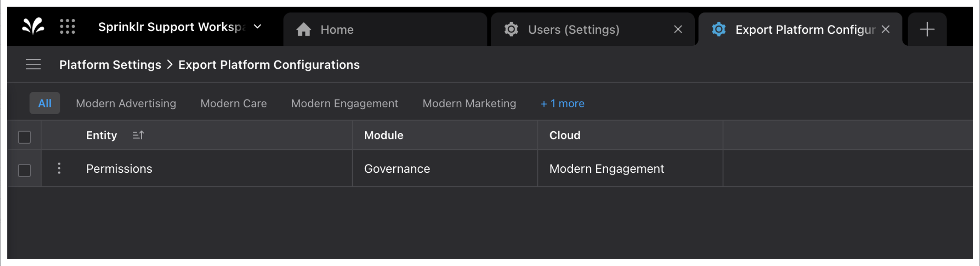Click the Sprinklr leaf logo
980x266 pixels.
(33, 27)
